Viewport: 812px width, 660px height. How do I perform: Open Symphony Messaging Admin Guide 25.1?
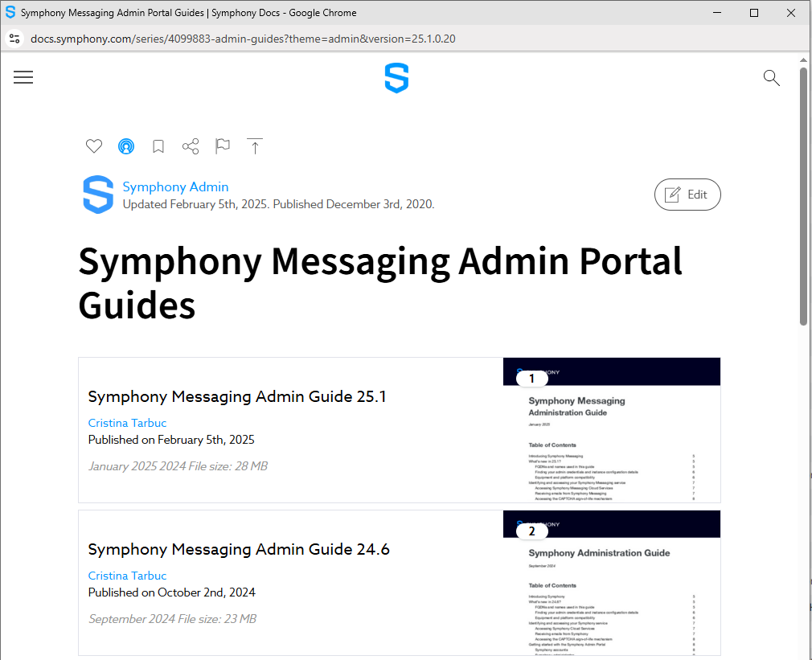point(237,396)
